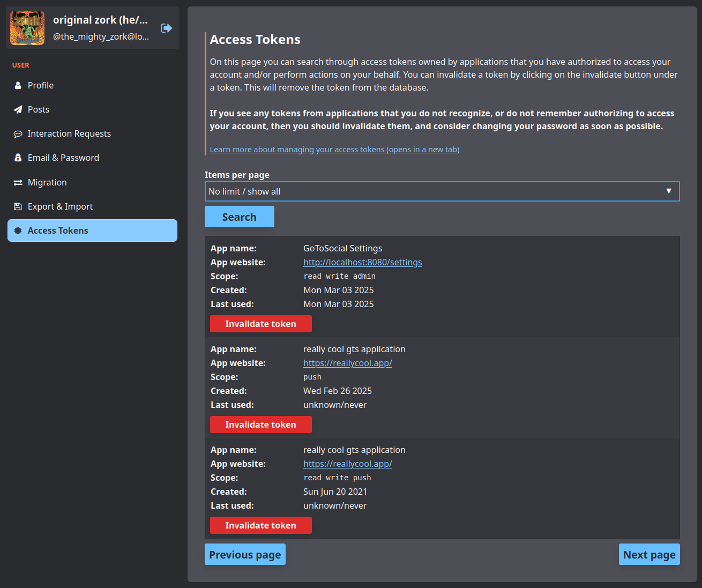
Task: Click the Profile user icon
Action: coord(18,85)
